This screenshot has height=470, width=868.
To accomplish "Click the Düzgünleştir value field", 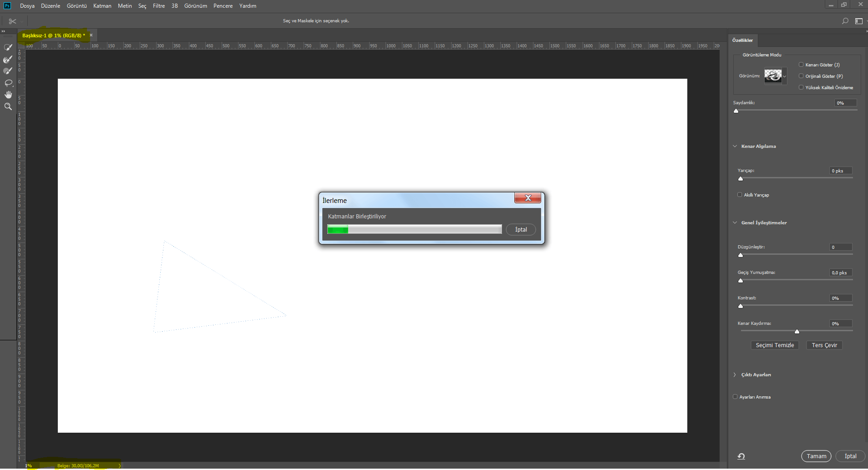I will [841, 247].
